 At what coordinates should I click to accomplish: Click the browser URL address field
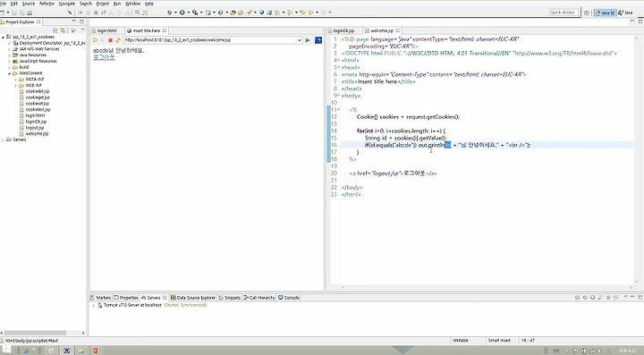pyautogui.click(x=210, y=40)
